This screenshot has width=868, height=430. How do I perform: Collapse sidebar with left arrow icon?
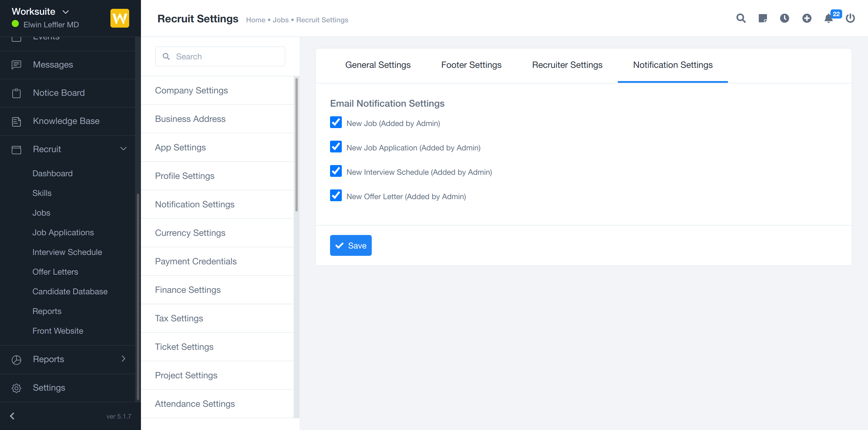pos(12,416)
